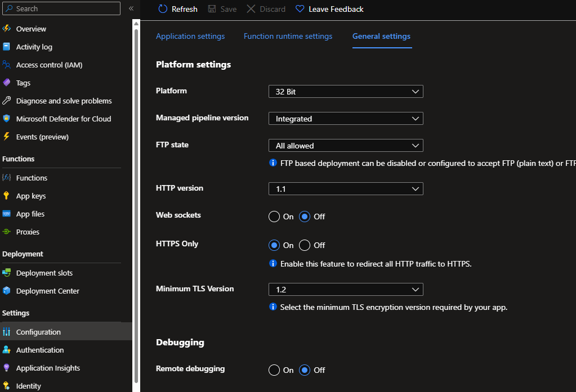Open the Managed pipeline version dropdown
Screen dimensions: 576x392
(x=346, y=119)
